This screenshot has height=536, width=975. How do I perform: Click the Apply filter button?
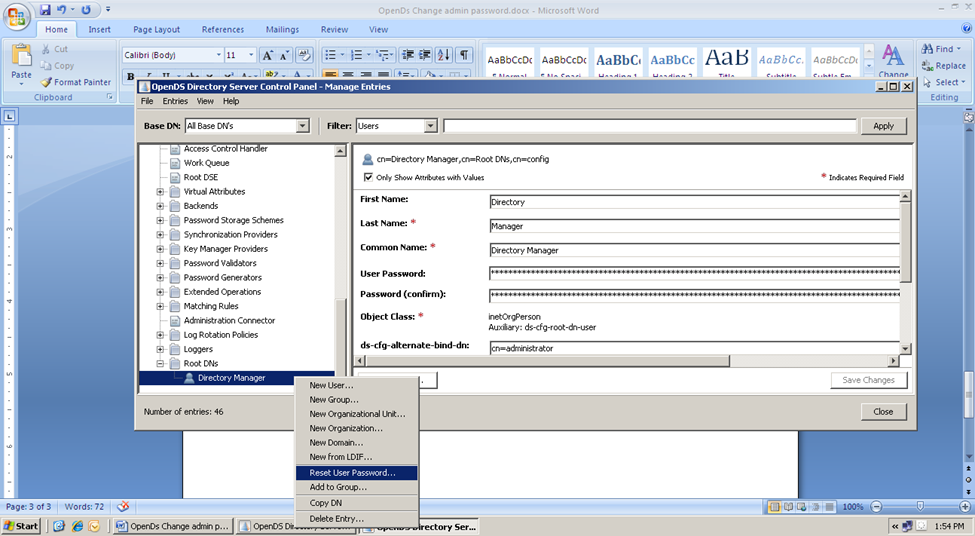(x=884, y=126)
